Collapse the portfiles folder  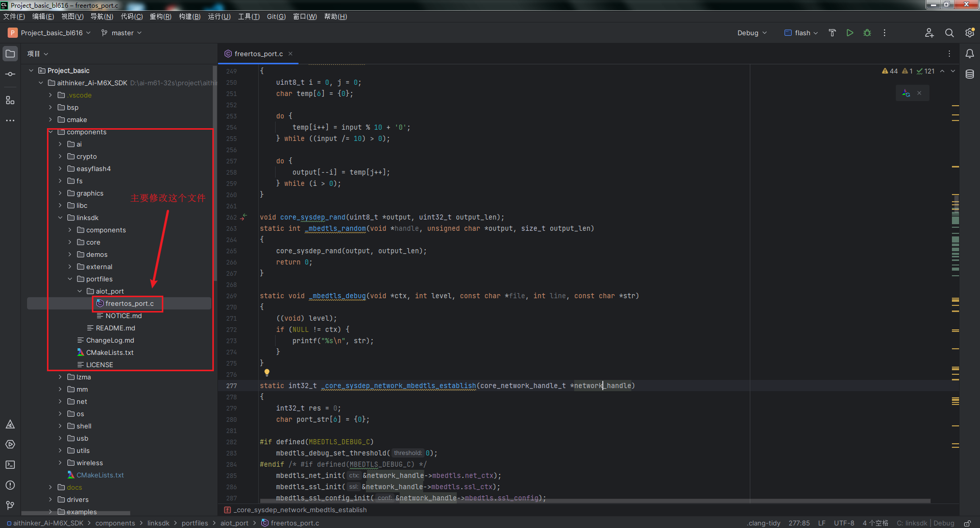pyautogui.click(x=70, y=279)
